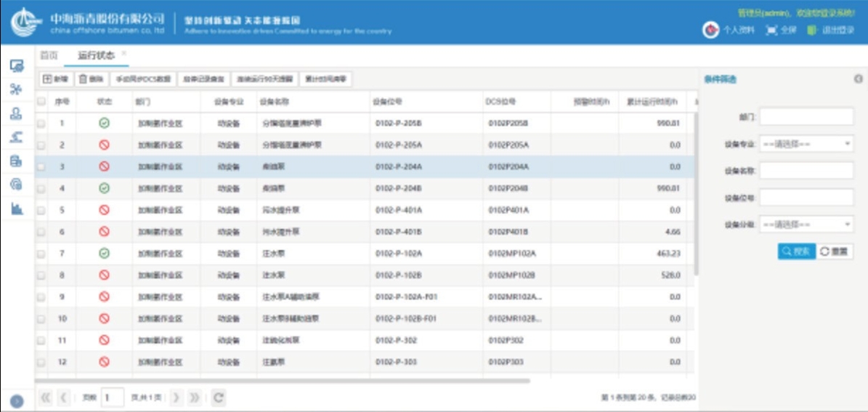This screenshot has height=412, width=868.
Task: Expand the 设备分级 dropdown in filter panel
Action: pos(806,225)
